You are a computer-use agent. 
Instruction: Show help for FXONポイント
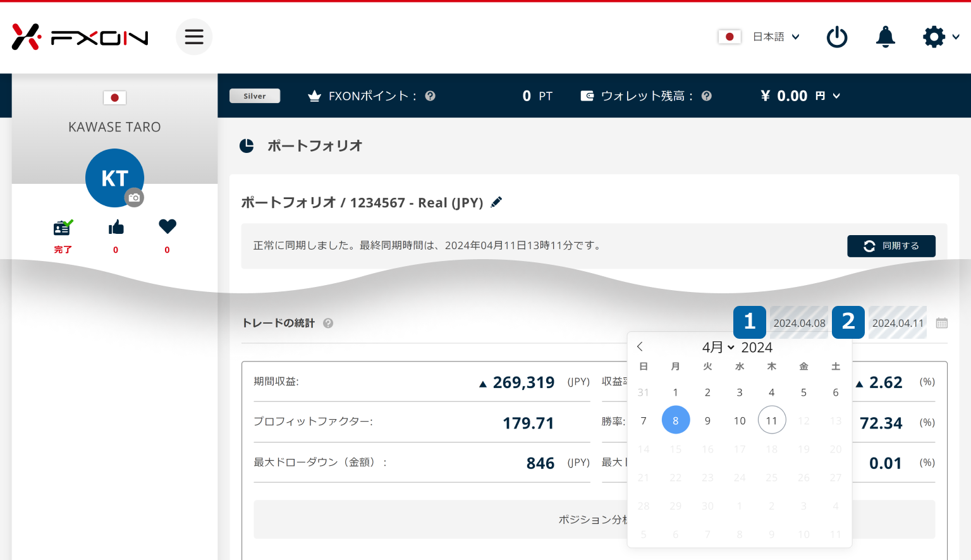431,96
